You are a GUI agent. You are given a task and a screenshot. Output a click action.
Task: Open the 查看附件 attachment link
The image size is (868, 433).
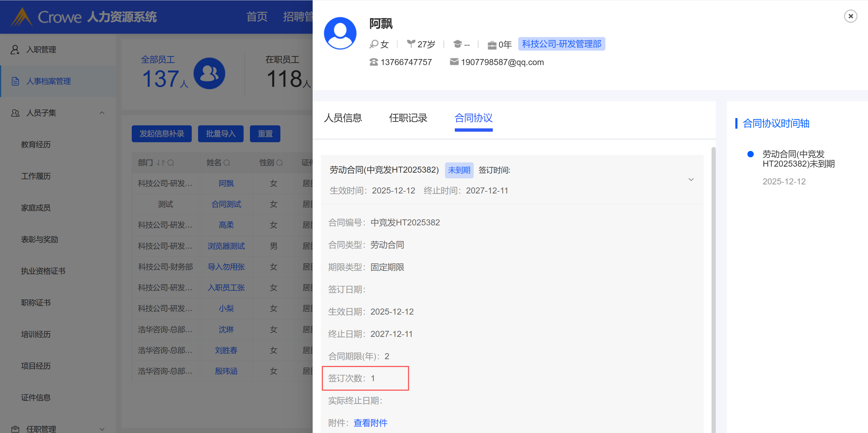[x=370, y=422]
